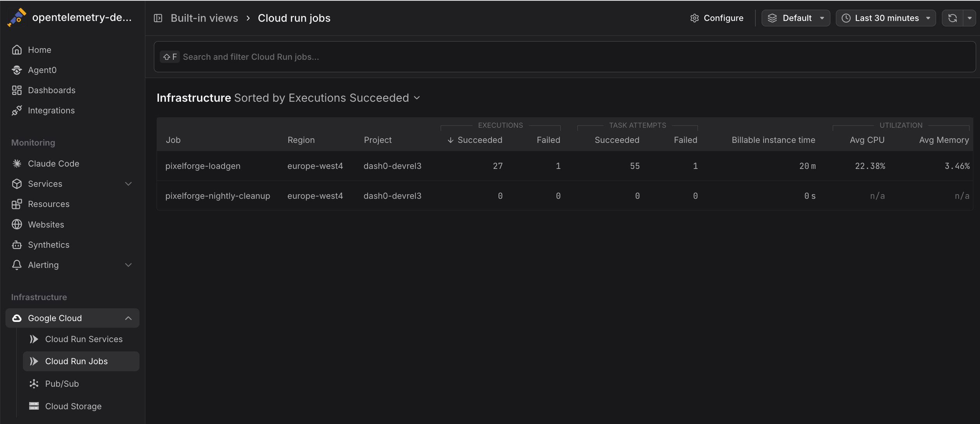Click the Cloud Run Jobs arrow icon
The height and width of the screenshot is (424, 980).
[34, 361]
